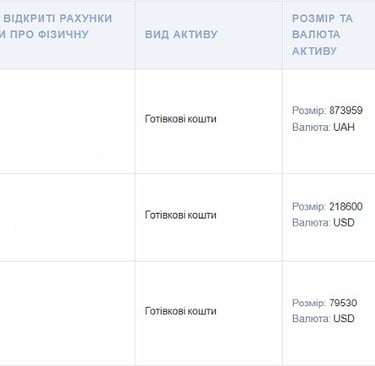Click the 'Валюта:' label in the third row

311,318
